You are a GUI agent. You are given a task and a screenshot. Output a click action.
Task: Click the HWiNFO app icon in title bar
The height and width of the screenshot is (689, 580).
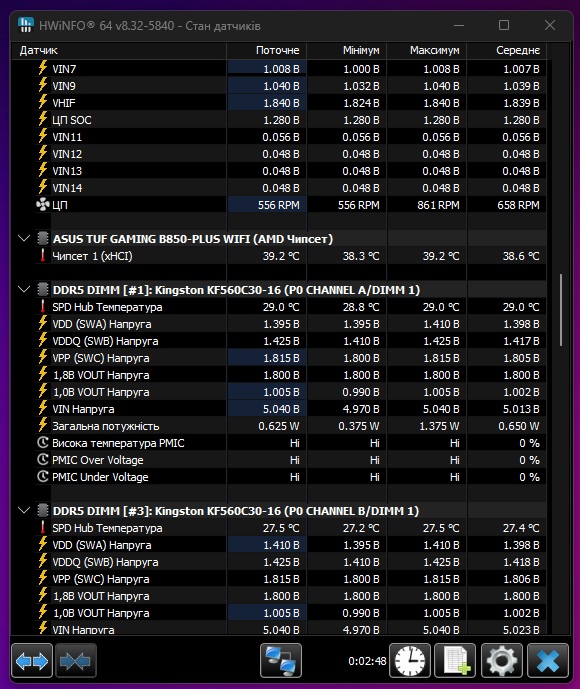click(x=26, y=25)
